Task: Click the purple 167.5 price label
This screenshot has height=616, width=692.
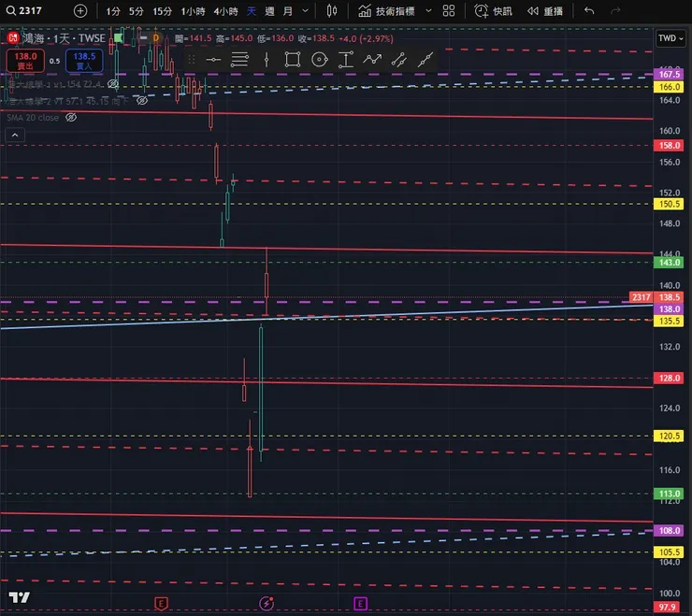Action: [669, 74]
